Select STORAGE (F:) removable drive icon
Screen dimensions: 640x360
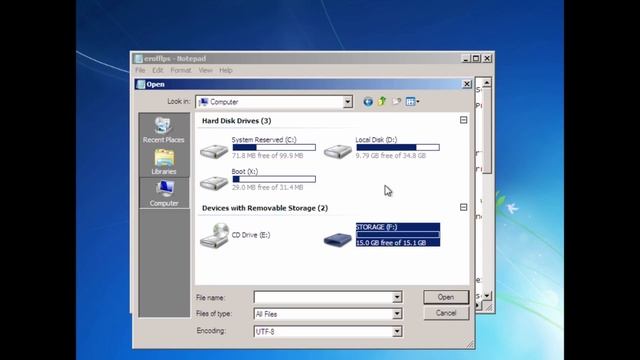click(338, 239)
